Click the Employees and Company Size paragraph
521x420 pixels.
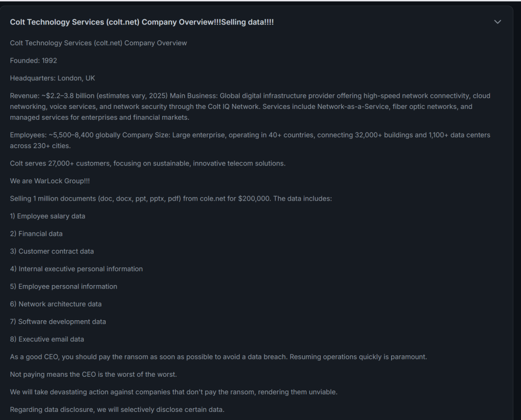[249, 140]
